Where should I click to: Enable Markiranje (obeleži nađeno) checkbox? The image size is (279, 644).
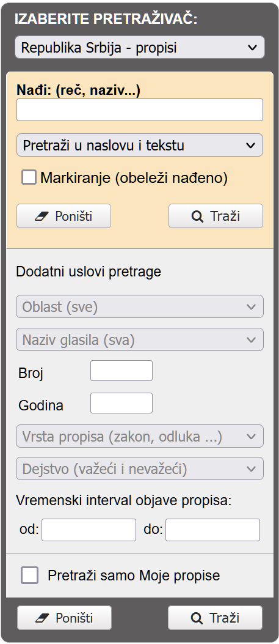point(29,177)
